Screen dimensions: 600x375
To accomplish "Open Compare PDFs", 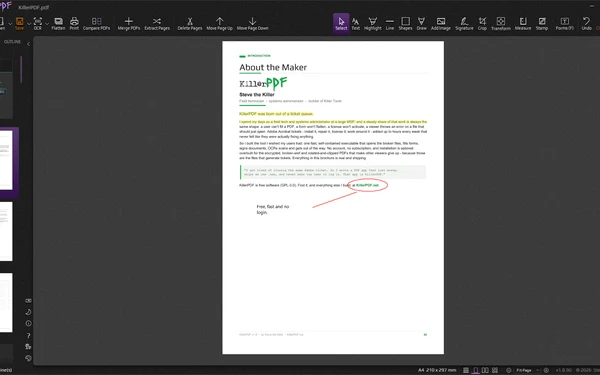I will tap(96, 23).
